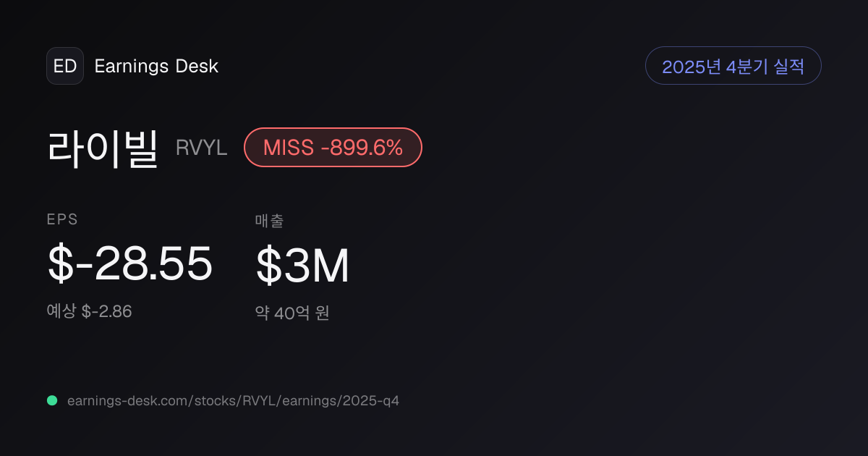This screenshot has height=456, width=868.
Task: Click the dollar sign of EPS figure
Action: (x=60, y=264)
